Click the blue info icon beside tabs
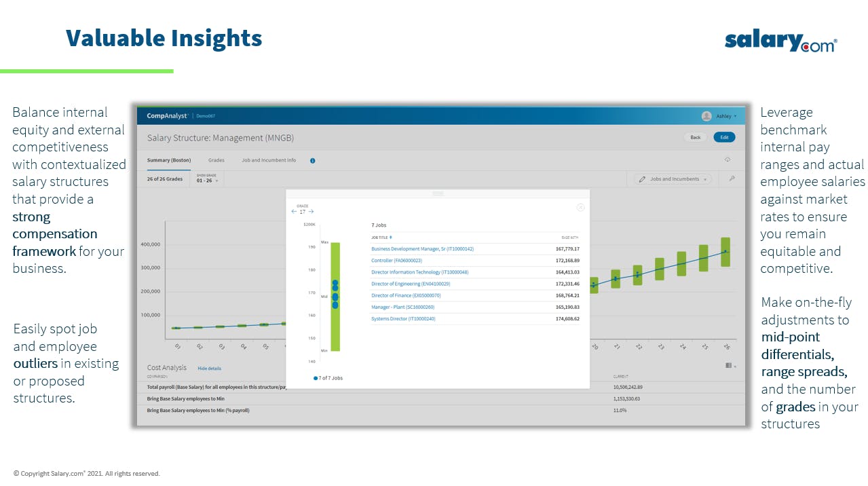 tap(313, 161)
